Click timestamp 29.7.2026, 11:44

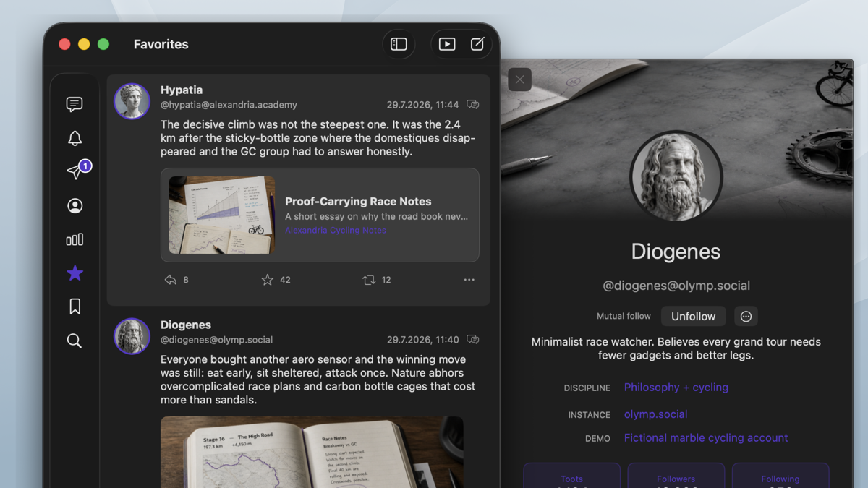422,105
